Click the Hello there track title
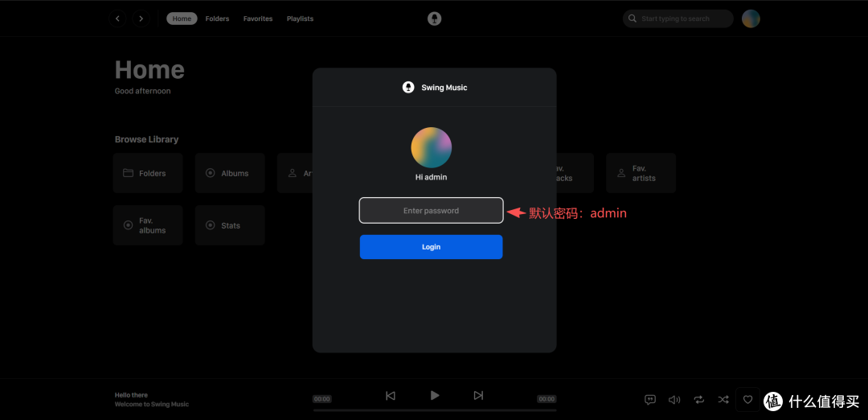The height and width of the screenshot is (420, 868). [x=131, y=395]
